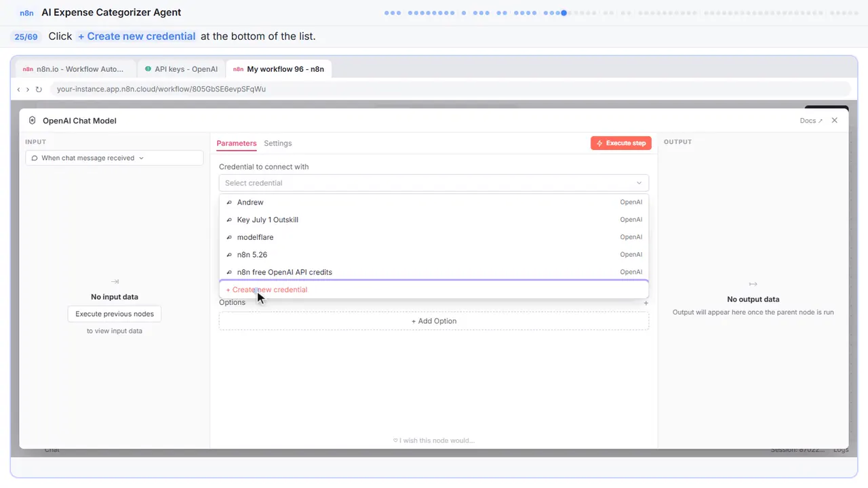This screenshot has height=488, width=868.
Task: Open the Docs link
Action: click(811, 121)
